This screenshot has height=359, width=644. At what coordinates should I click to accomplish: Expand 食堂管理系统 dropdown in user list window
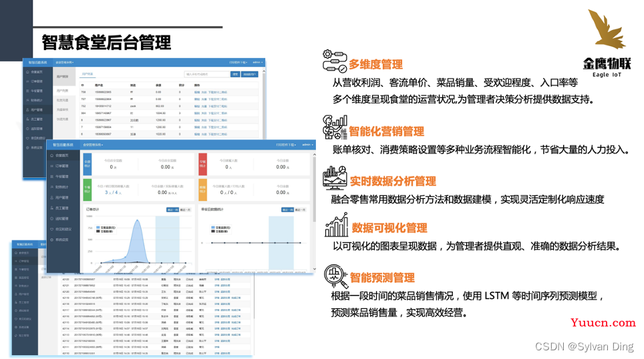(x=65, y=62)
